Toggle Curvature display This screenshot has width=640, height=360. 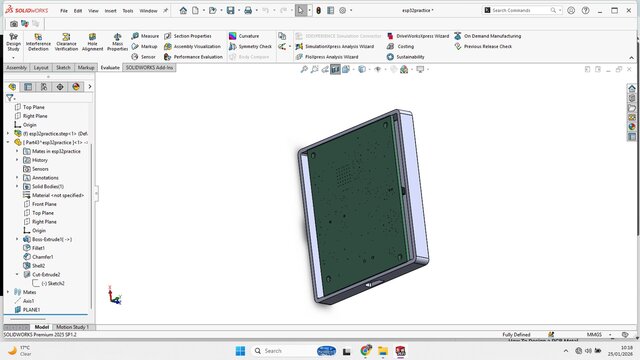(x=244, y=36)
